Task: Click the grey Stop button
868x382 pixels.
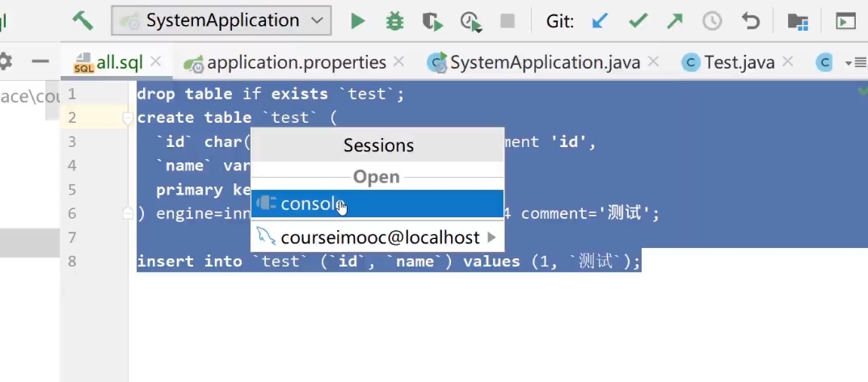Action: (x=507, y=22)
